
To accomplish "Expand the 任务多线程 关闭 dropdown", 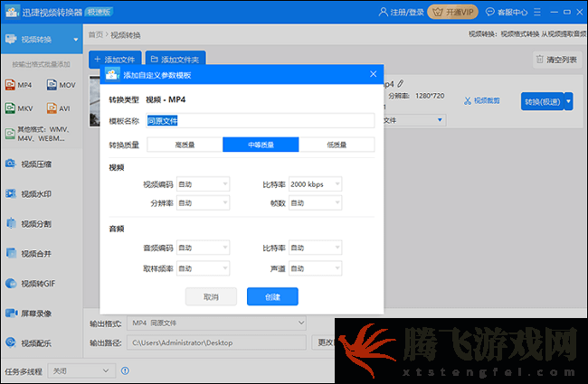I will pyautogui.click(x=81, y=370).
